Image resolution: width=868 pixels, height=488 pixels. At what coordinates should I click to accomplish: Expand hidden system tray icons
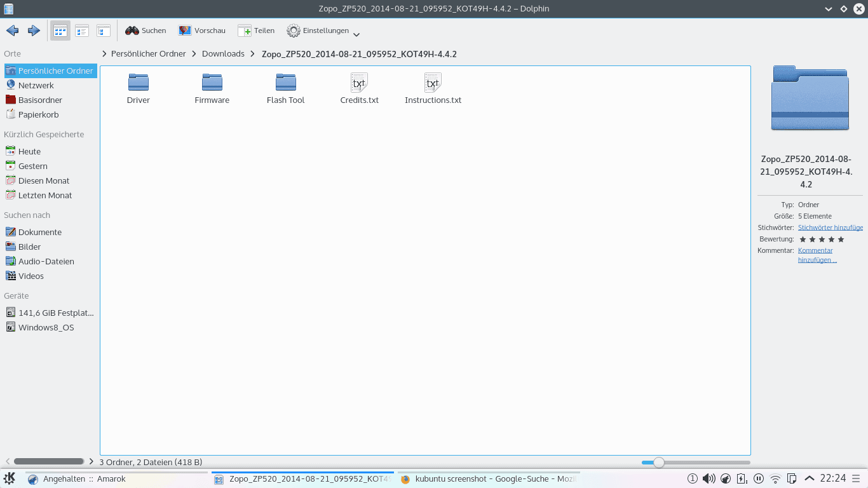point(809,478)
